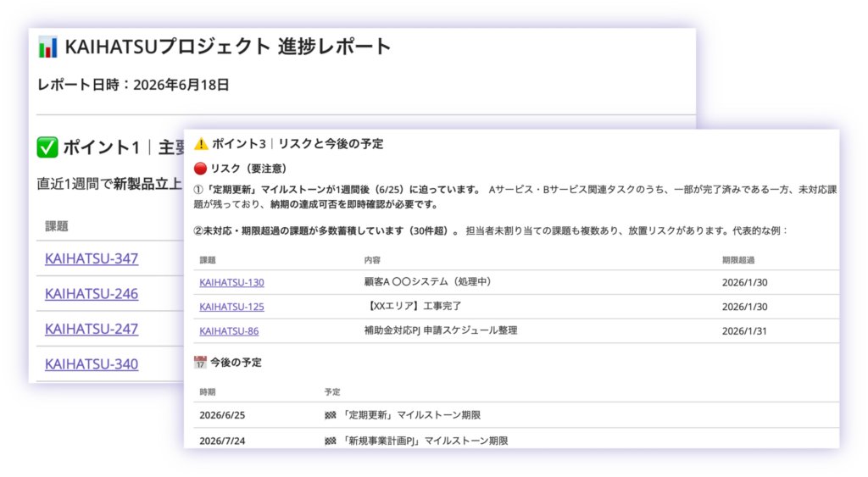Click the checkered flag icon for 定期更新 milestone

[331, 415]
